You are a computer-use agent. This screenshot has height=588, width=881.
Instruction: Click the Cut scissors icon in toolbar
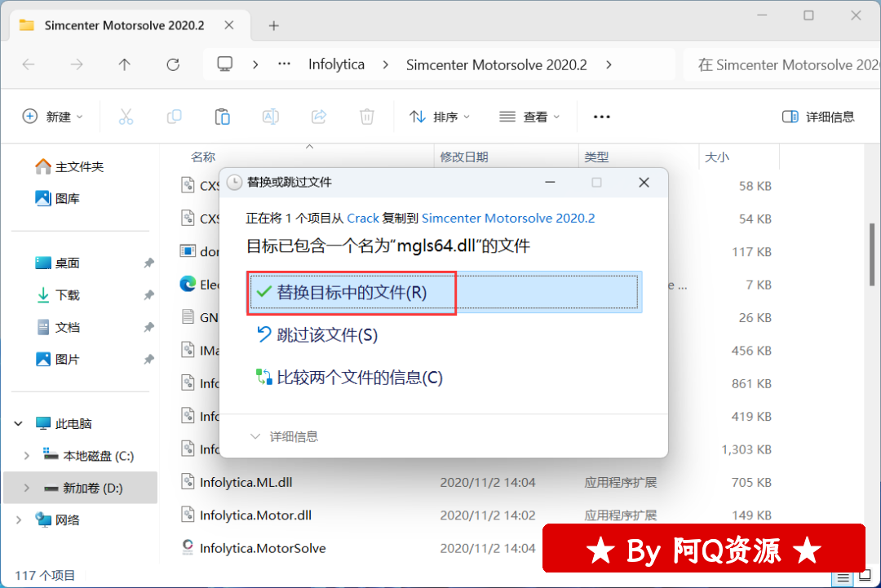126,117
